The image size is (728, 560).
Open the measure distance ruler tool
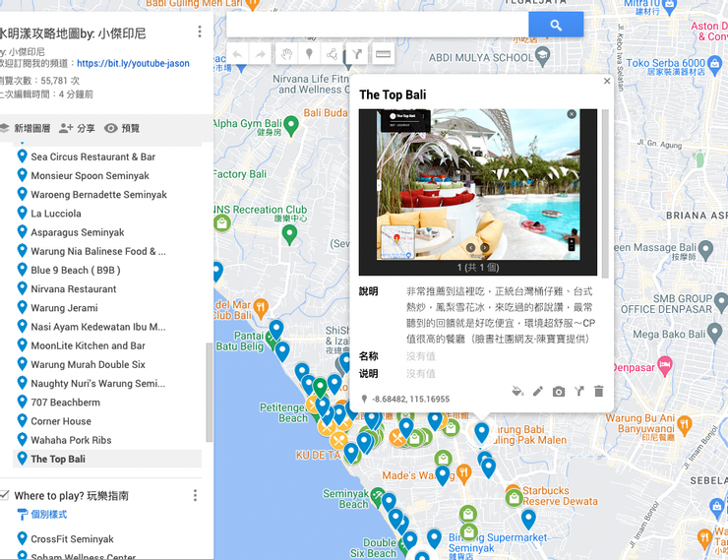coord(383,54)
